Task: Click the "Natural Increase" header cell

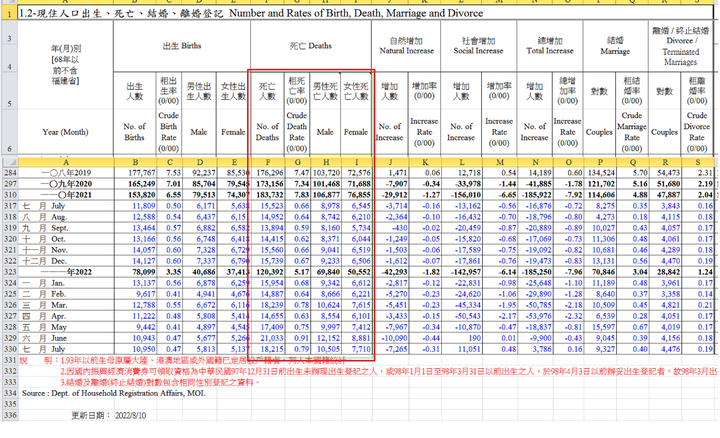Action: (406, 46)
